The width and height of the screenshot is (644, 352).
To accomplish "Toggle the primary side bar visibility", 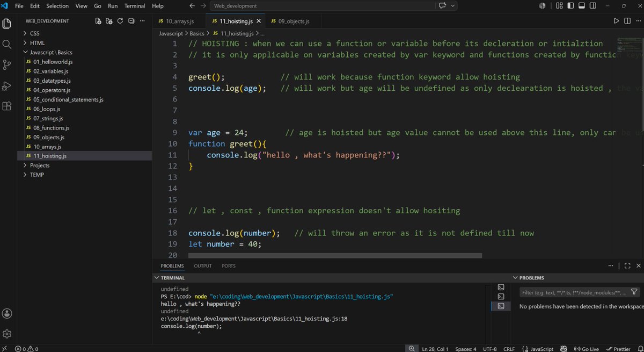I will [570, 6].
